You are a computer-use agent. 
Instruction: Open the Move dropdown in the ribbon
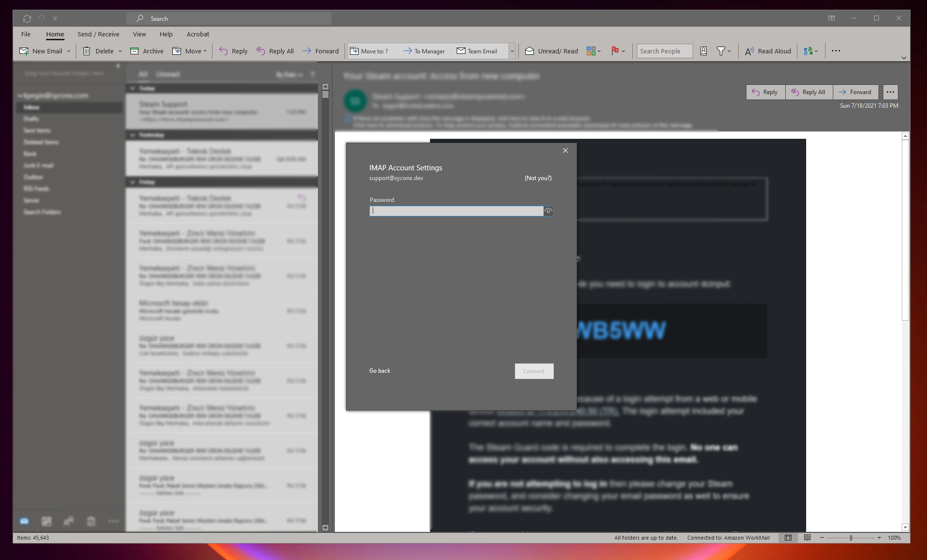coord(190,51)
